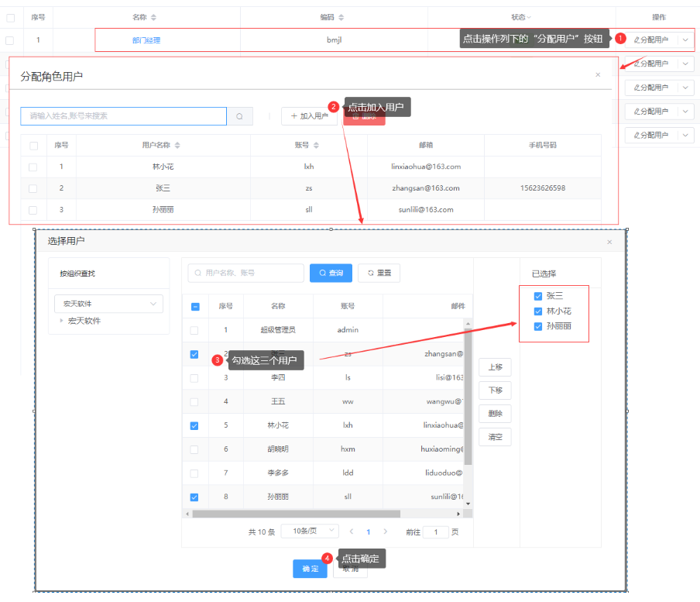Select page number 1 in the pagination

coord(369,532)
